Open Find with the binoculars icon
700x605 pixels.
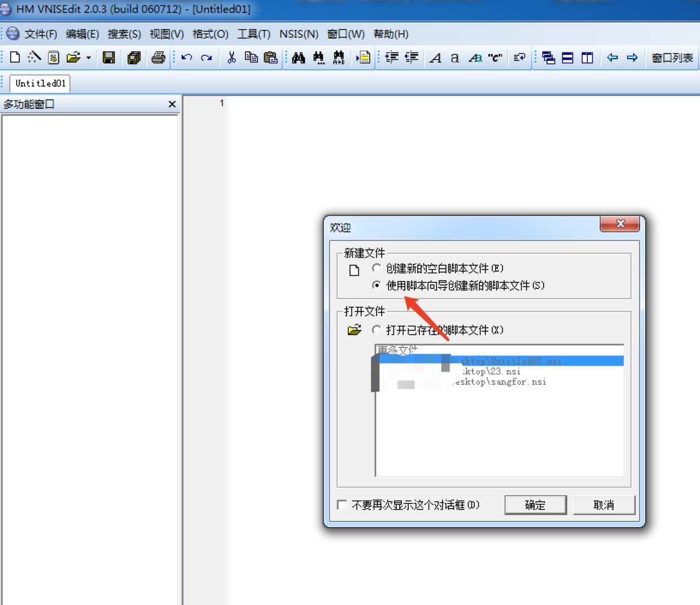tap(299, 57)
